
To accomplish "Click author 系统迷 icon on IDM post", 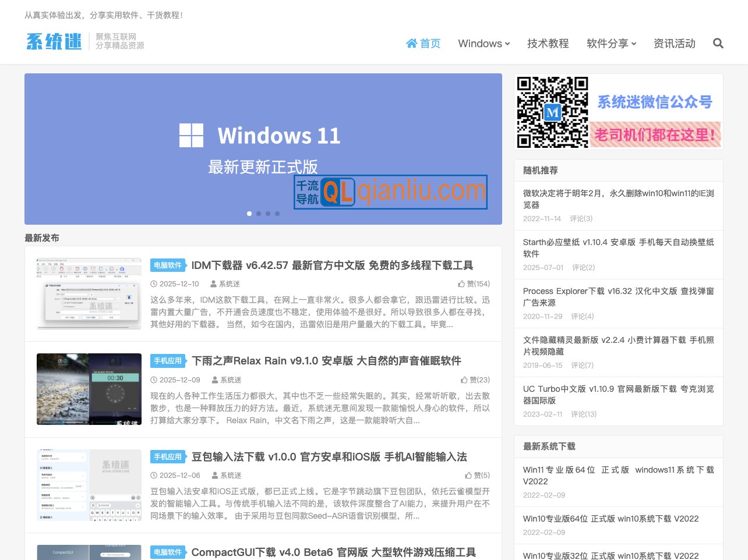I will (x=213, y=284).
